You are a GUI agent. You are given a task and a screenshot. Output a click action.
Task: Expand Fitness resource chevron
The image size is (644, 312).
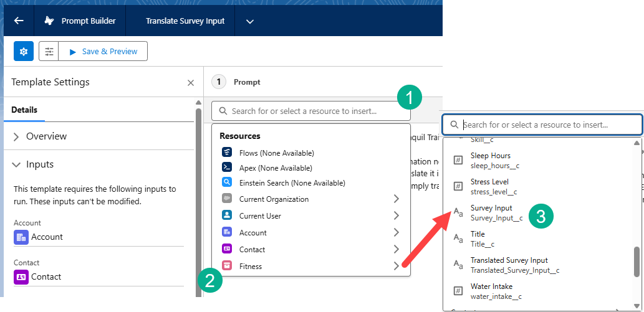tap(396, 266)
